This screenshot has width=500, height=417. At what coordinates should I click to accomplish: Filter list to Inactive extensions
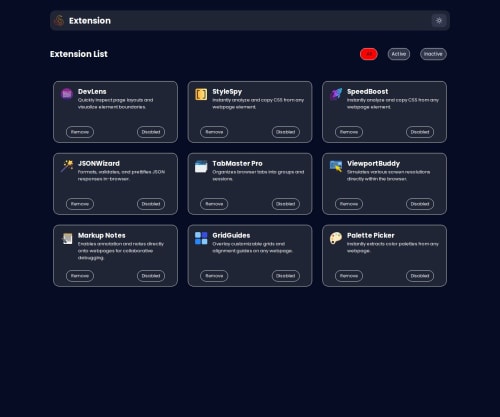click(433, 54)
